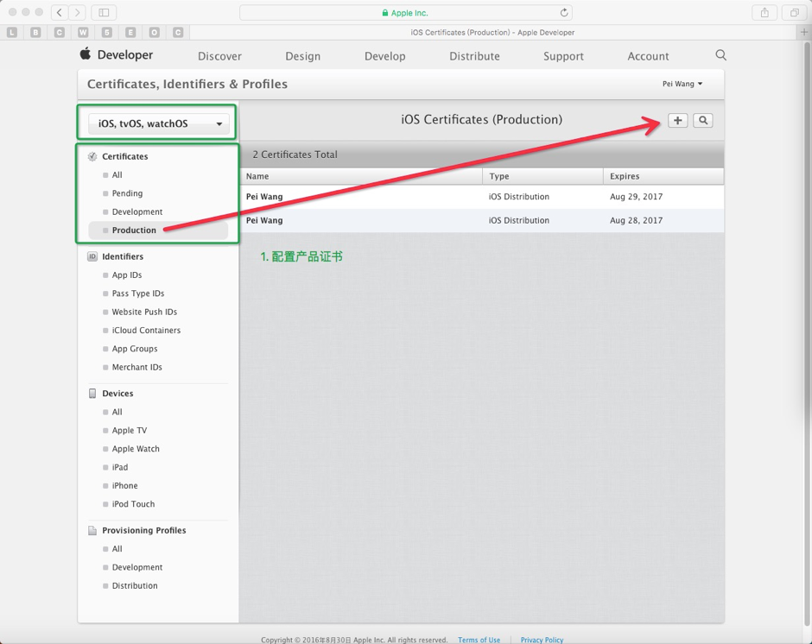Screen dimensions: 812x644
Task: Select Apple Watch devices
Action: 136,449
